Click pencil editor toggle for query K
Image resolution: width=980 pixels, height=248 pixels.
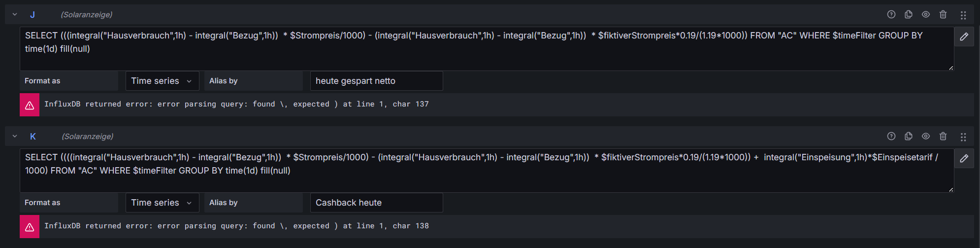pos(964,158)
